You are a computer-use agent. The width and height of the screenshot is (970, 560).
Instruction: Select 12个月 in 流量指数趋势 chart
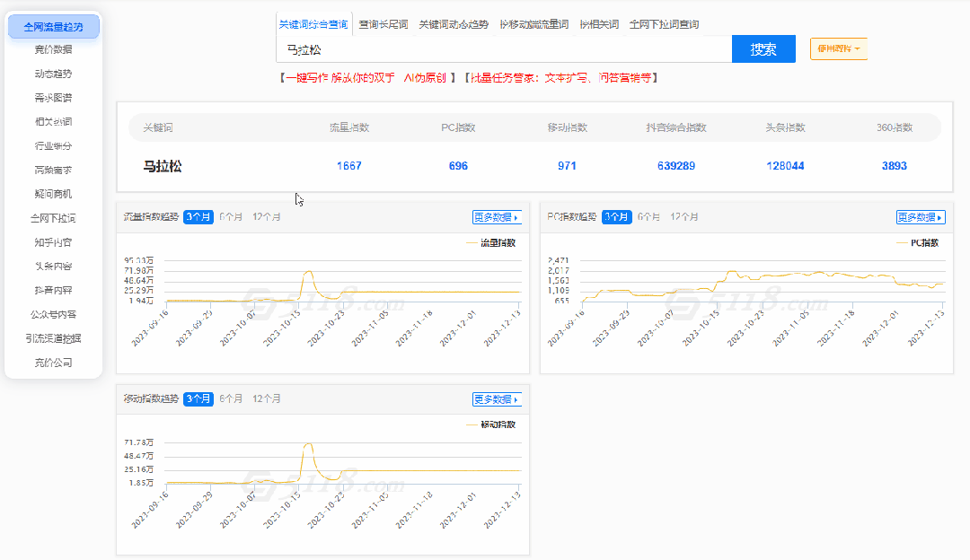pos(267,217)
